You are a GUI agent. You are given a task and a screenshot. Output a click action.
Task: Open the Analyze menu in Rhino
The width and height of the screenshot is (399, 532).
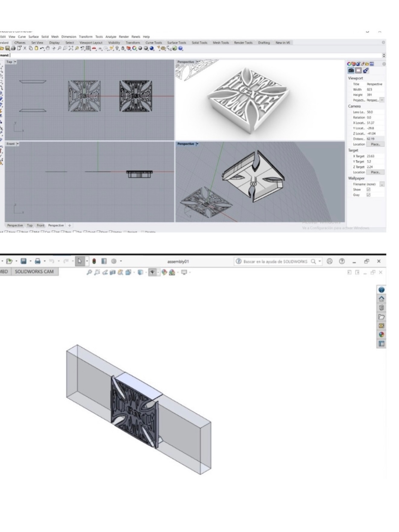coord(111,37)
